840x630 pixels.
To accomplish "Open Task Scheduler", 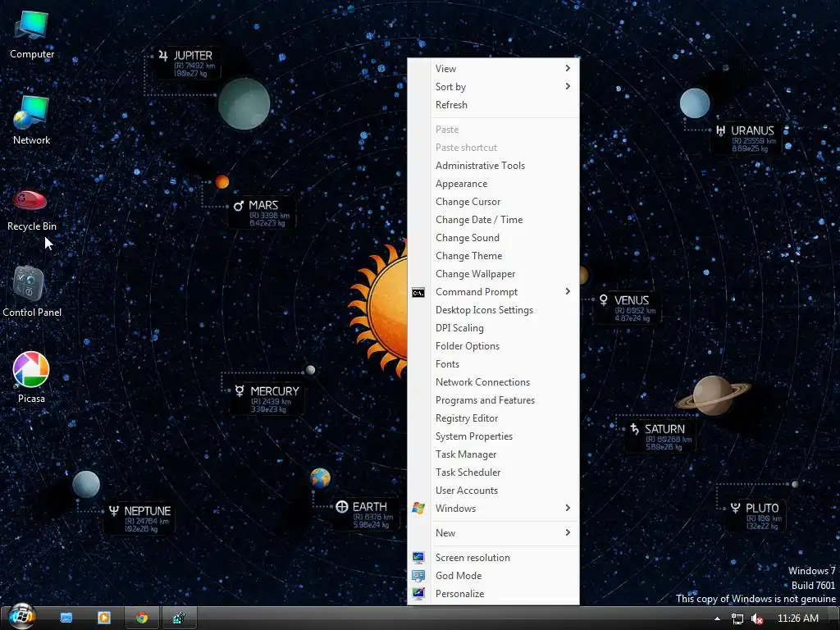I will 493,472.
